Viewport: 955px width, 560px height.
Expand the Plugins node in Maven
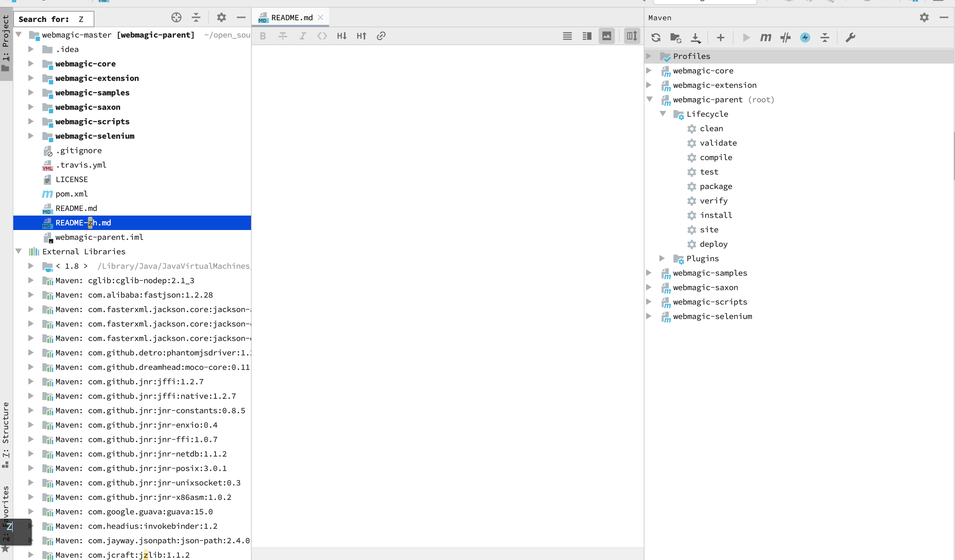coord(662,259)
